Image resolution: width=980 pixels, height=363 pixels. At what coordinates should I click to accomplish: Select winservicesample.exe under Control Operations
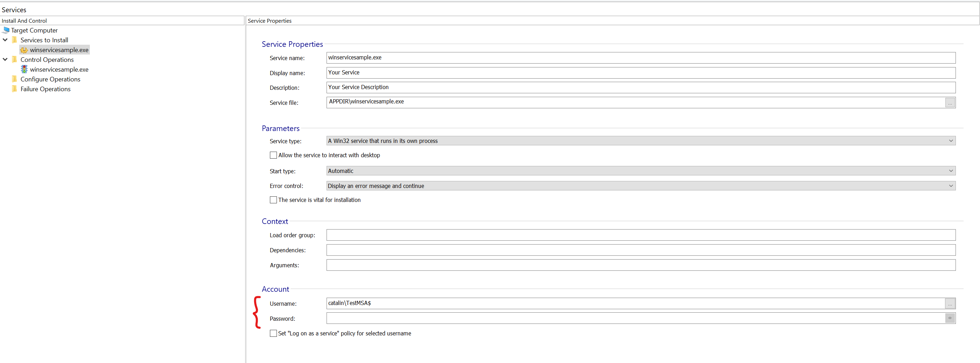(x=59, y=70)
